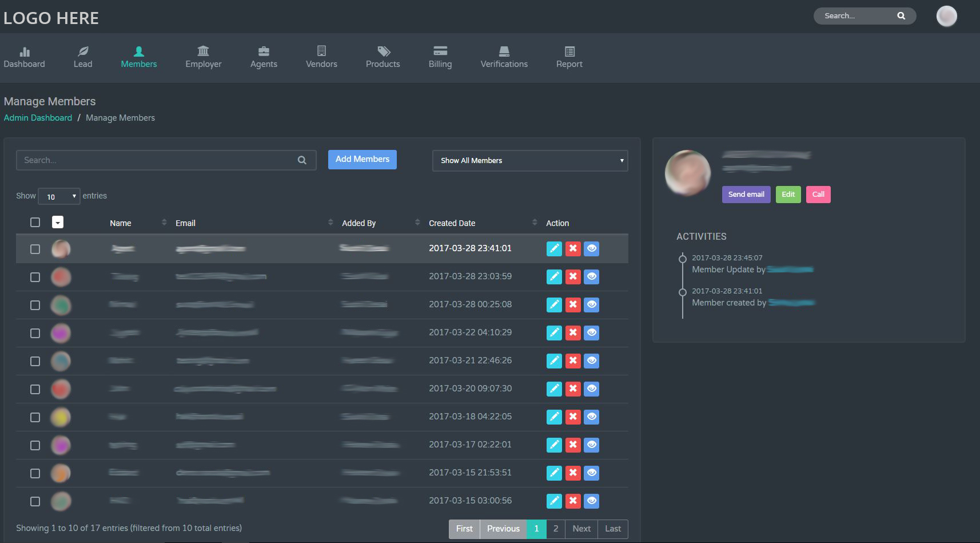Toggle the select-all checkbox in table header
The width and height of the screenshot is (980, 543).
35,222
